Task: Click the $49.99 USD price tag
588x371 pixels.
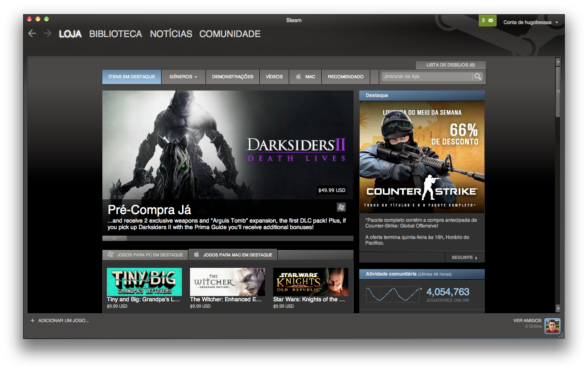Action: point(332,190)
